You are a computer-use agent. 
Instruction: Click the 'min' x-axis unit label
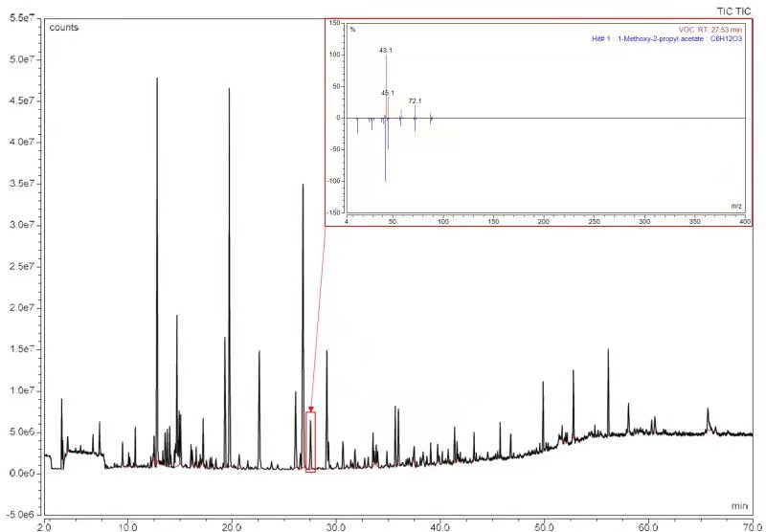[x=739, y=504]
